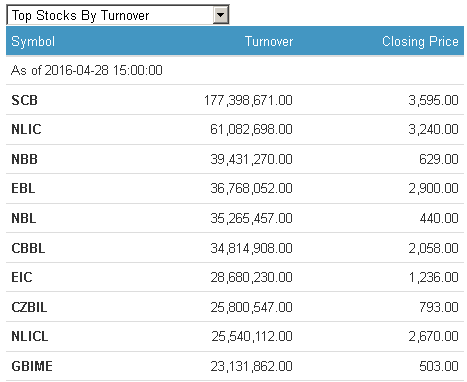467x382 pixels.
Task: Click the dropdown arrow button
Action: 220,15
